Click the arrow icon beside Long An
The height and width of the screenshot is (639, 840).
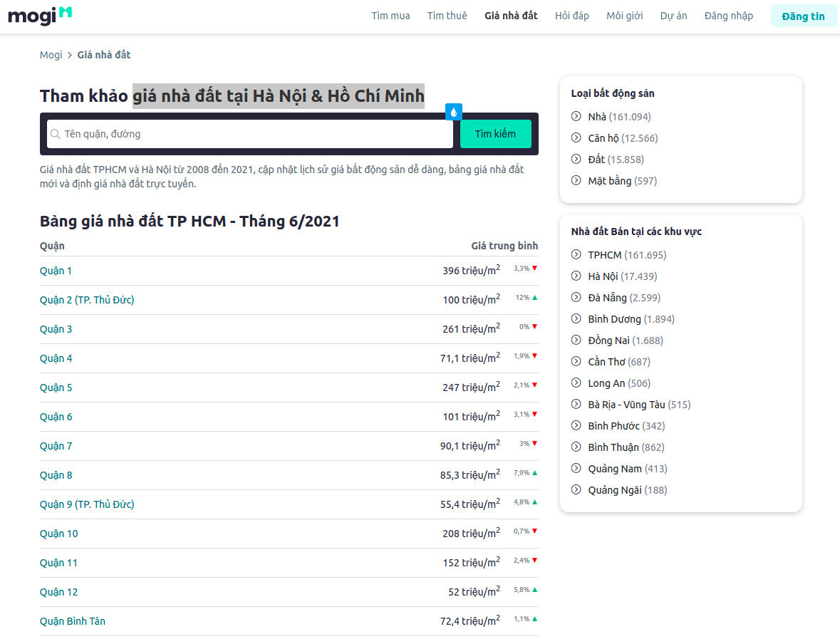click(576, 383)
